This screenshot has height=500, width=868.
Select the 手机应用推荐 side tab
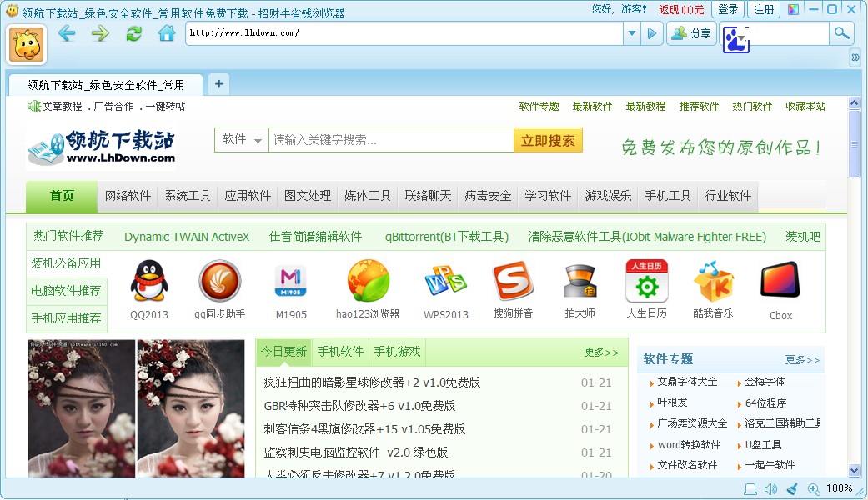(66, 318)
